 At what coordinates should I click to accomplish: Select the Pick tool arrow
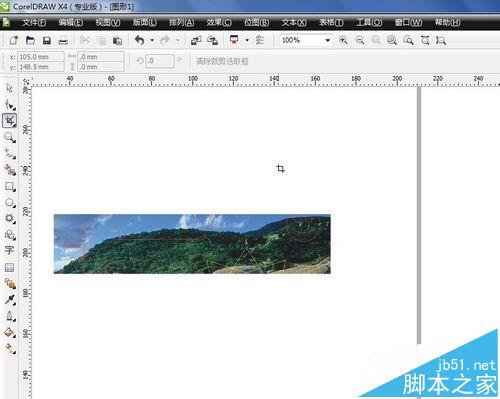pyautogui.click(x=9, y=88)
